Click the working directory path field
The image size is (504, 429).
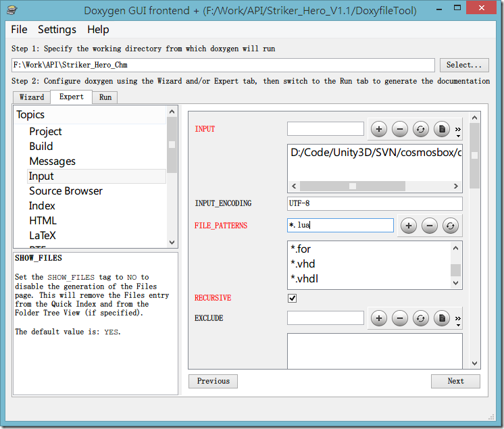click(x=223, y=65)
